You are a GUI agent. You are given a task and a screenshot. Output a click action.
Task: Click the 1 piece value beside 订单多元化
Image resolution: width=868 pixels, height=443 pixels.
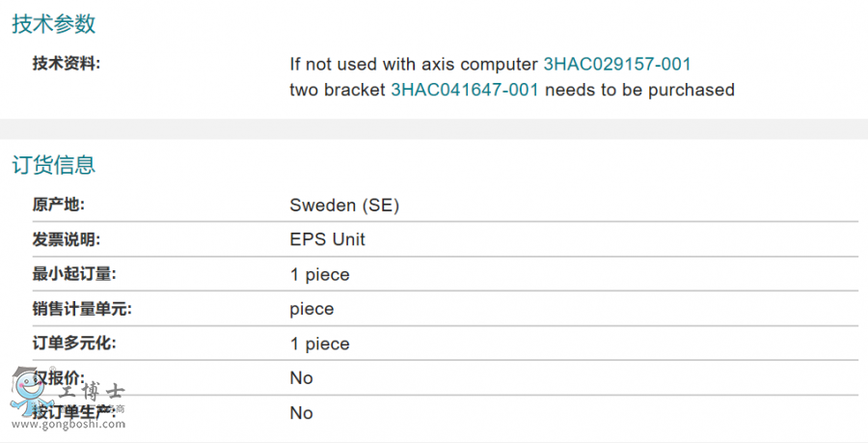(319, 344)
